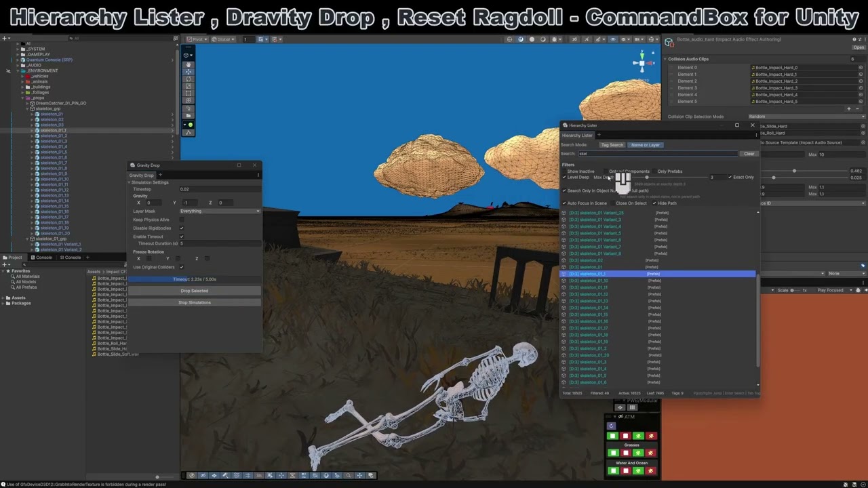Toggle the Hide Path checkbox
This screenshot has width=868, height=488.
point(654,203)
